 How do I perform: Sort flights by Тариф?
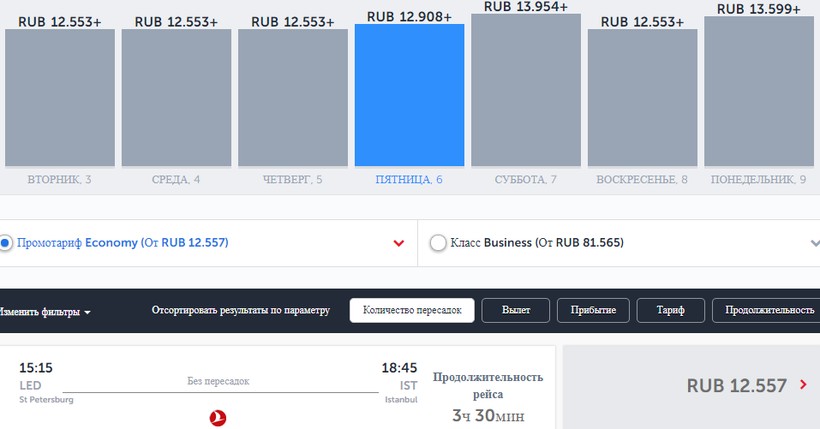671,310
